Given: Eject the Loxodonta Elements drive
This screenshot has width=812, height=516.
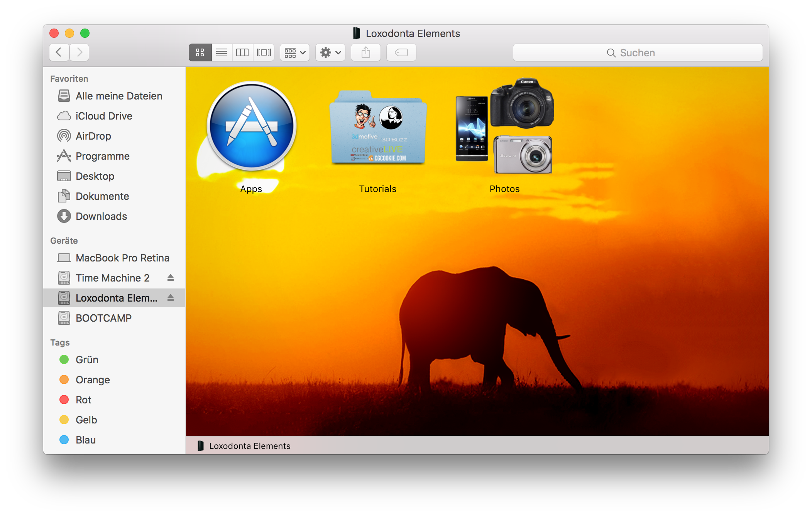Looking at the screenshot, I should pos(171,298).
